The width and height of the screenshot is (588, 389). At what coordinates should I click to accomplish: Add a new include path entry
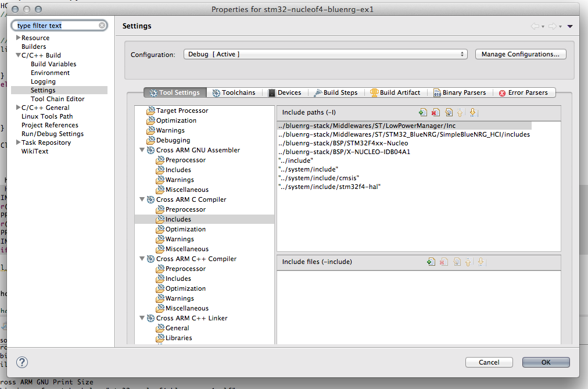(x=423, y=112)
